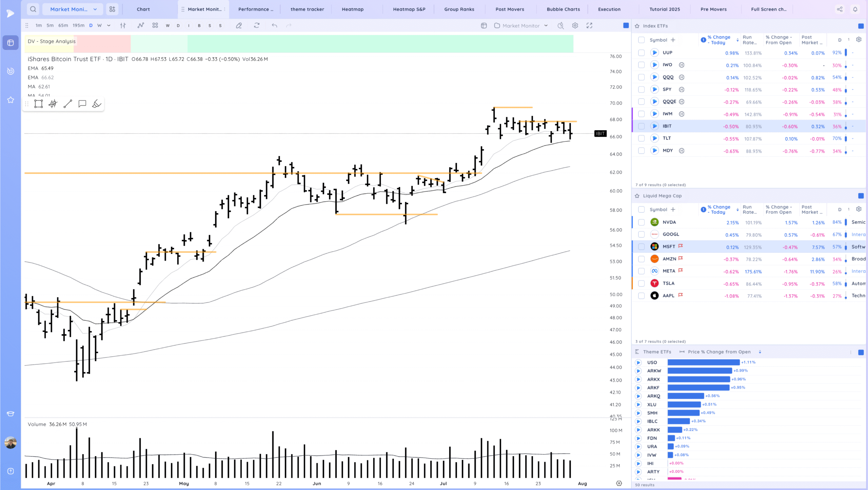Tick the TSLA row checkbox

point(641,283)
